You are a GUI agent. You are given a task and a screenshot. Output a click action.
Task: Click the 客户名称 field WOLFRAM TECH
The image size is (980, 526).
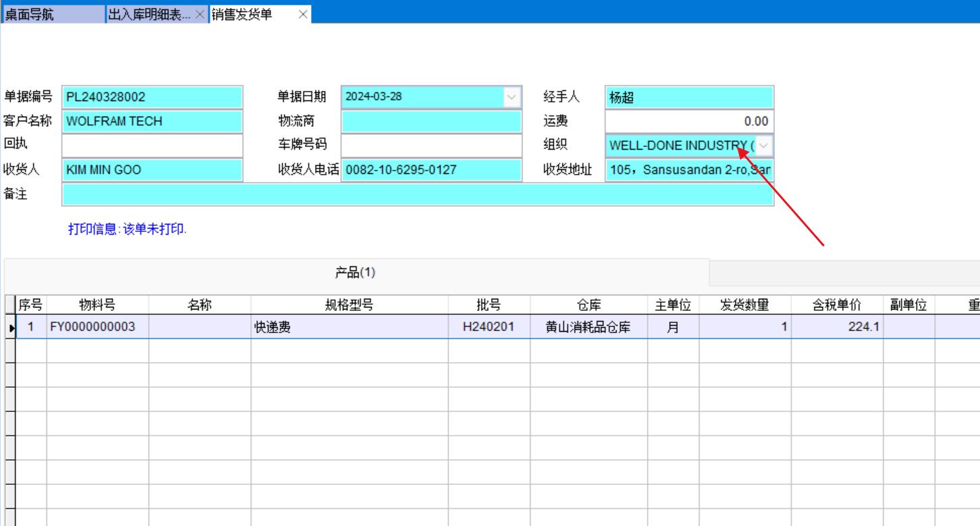pos(152,121)
